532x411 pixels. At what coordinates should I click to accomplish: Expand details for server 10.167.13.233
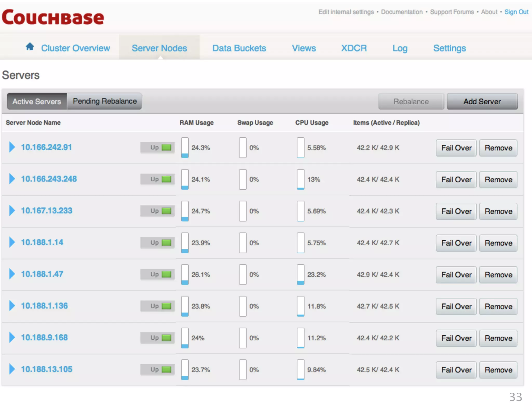pos(12,210)
